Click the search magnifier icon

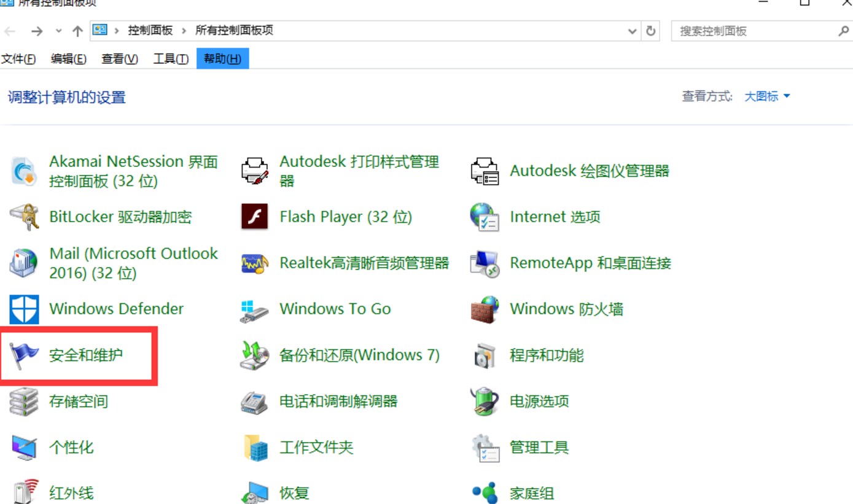tap(844, 31)
